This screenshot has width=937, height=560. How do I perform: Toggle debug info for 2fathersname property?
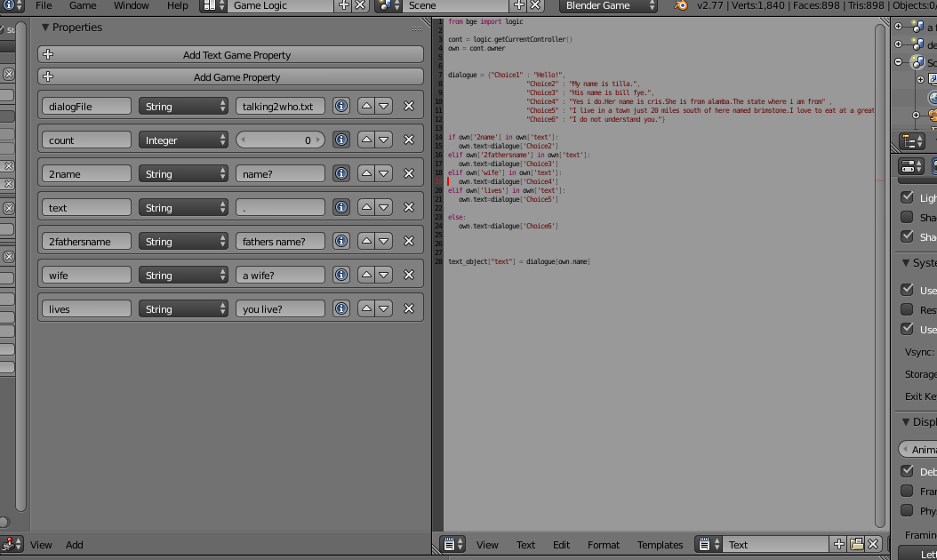pos(341,242)
